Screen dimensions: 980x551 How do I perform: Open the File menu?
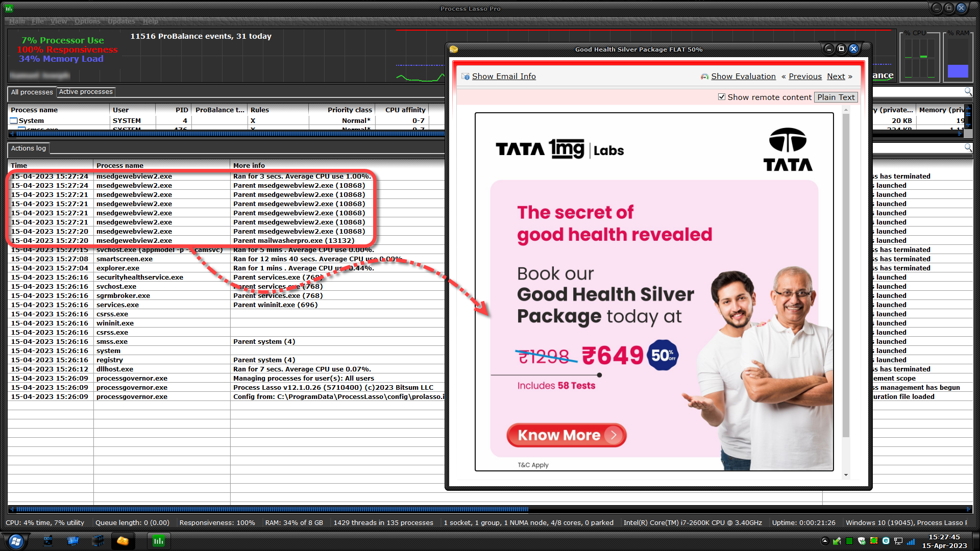click(x=38, y=21)
